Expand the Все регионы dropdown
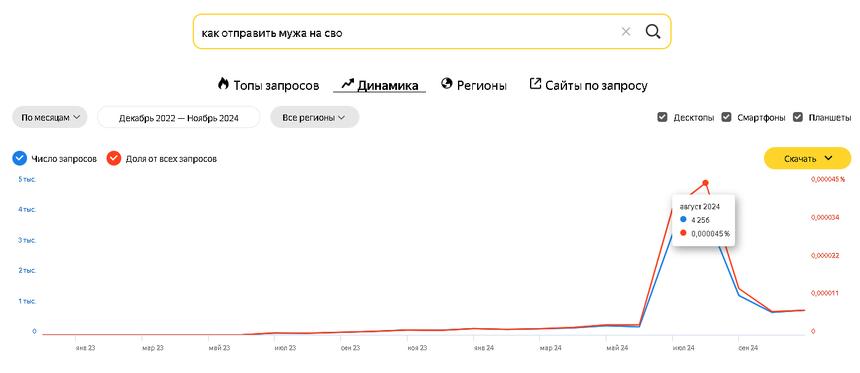 (314, 117)
